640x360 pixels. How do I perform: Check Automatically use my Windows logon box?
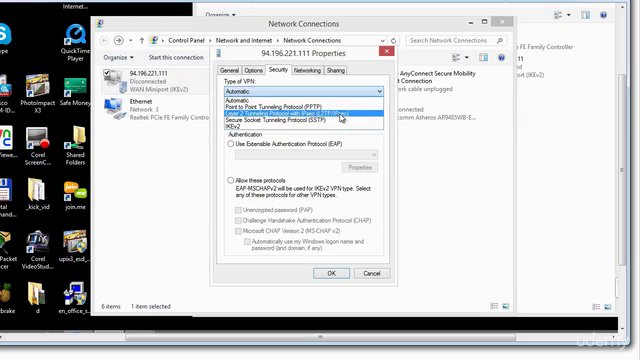point(247,242)
